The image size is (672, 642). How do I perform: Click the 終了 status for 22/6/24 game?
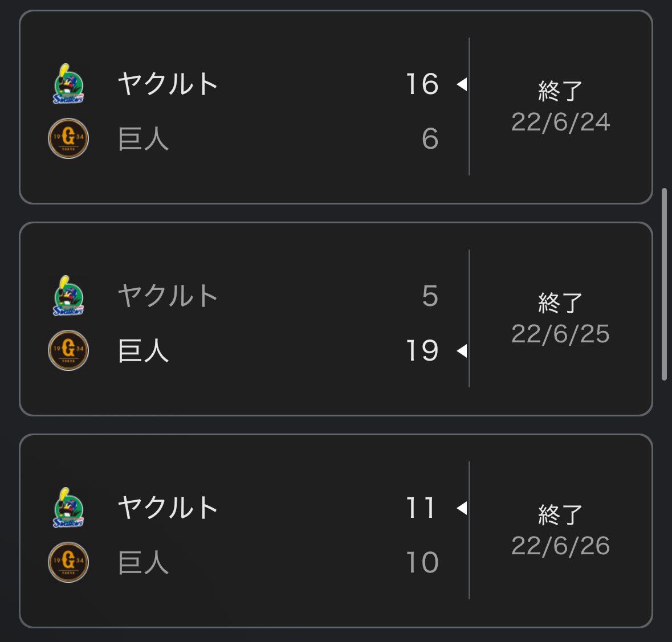pyautogui.click(x=560, y=91)
